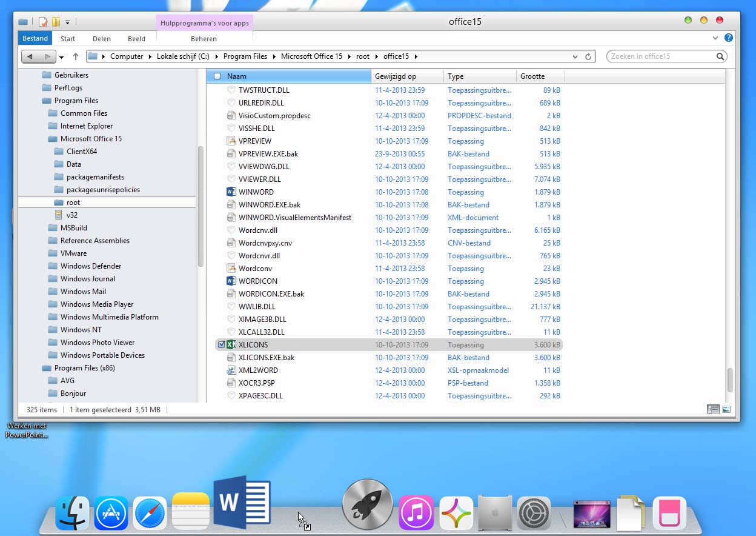Click the Word icon beside WINWORD
Image resolution: width=756 pixels, height=536 pixels.
click(231, 192)
